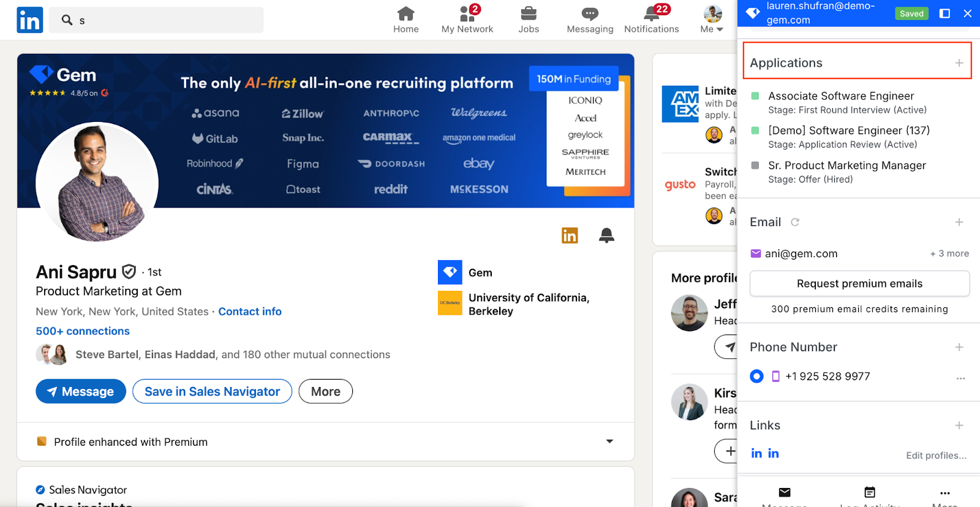980x507 pixels.
Task: Add a phone number with plus icon
Action: tap(959, 347)
